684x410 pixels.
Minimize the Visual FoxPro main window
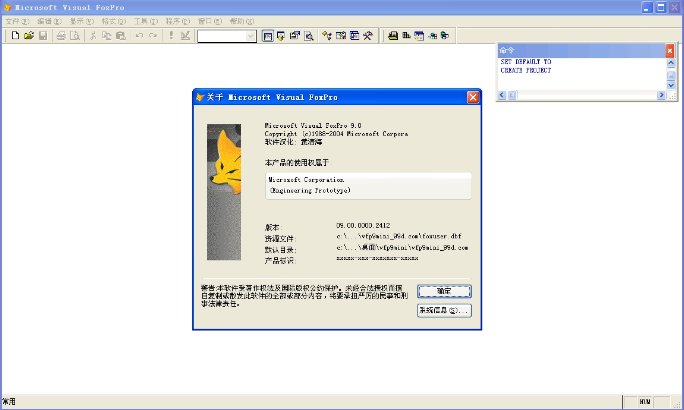(x=647, y=7)
